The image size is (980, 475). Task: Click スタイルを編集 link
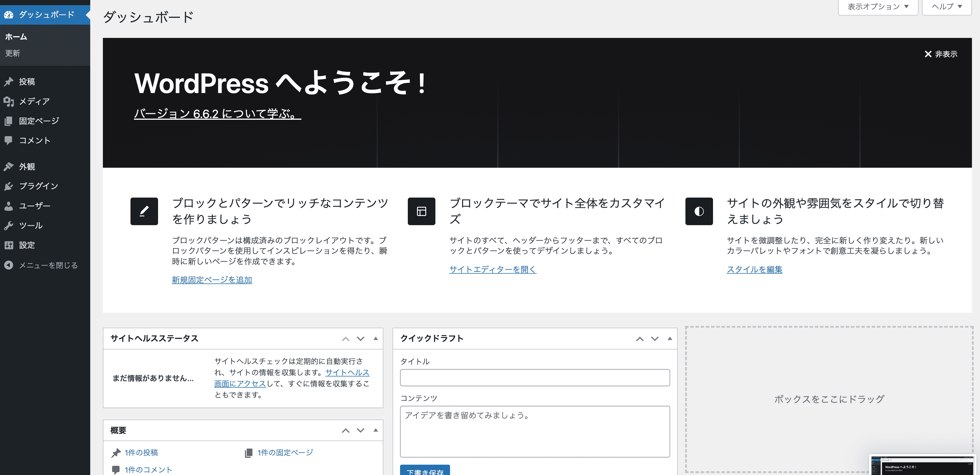pyautogui.click(x=754, y=269)
